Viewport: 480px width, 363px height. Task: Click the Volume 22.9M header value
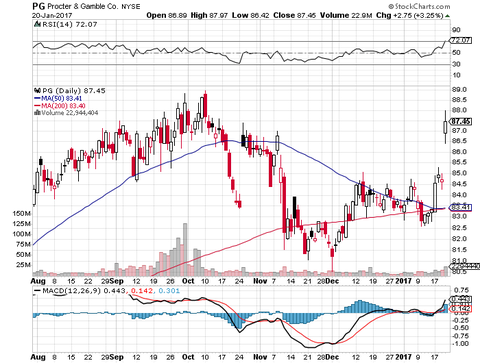click(x=346, y=15)
